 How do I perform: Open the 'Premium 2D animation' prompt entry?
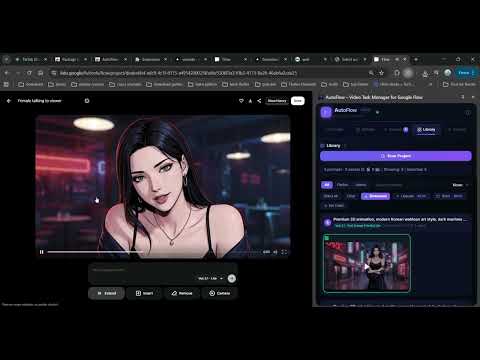[x=396, y=222]
